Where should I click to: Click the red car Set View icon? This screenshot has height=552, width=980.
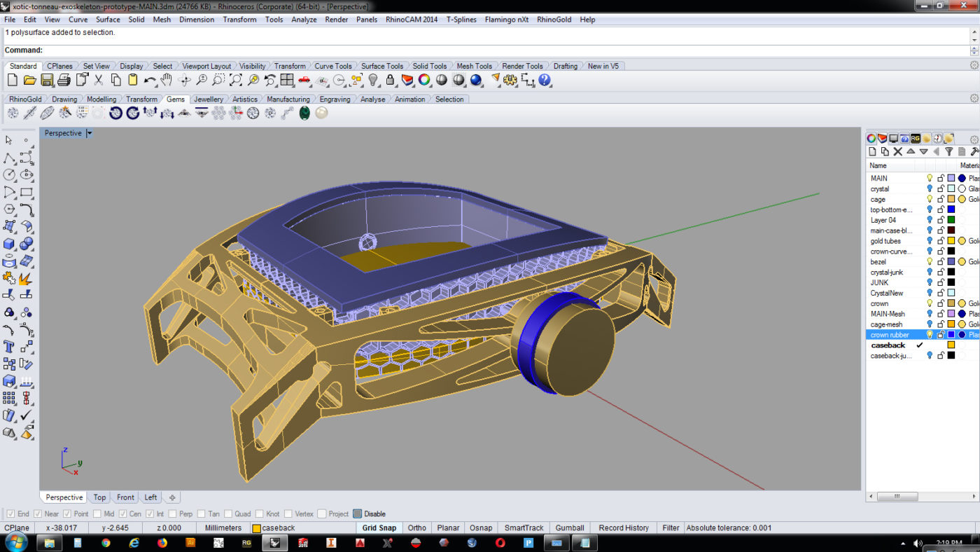click(304, 81)
